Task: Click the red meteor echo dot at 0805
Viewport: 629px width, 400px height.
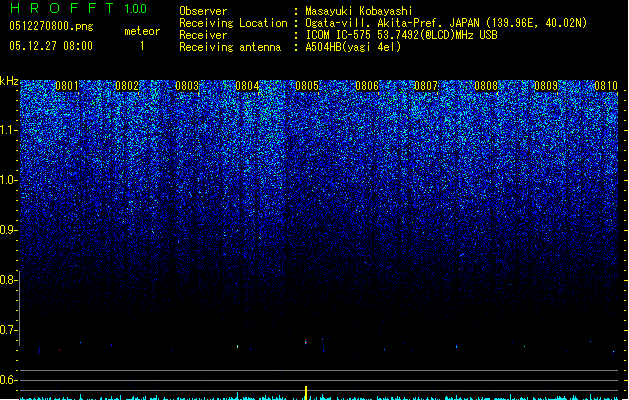Action: (x=306, y=343)
